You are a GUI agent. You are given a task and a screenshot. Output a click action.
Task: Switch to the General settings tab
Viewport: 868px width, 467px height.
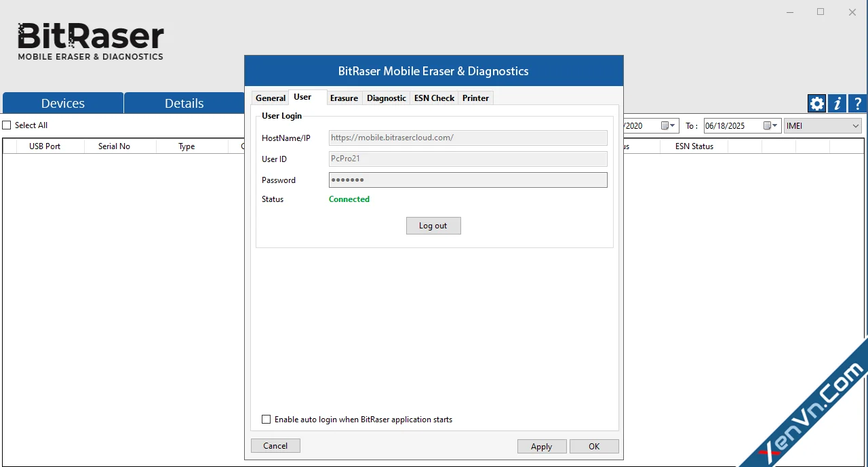coord(271,98)
